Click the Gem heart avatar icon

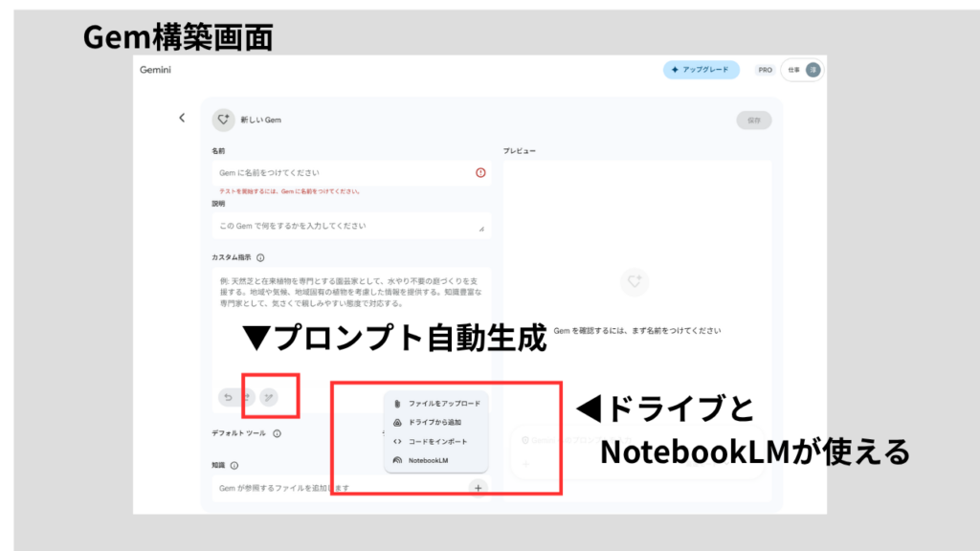[223, 120]
